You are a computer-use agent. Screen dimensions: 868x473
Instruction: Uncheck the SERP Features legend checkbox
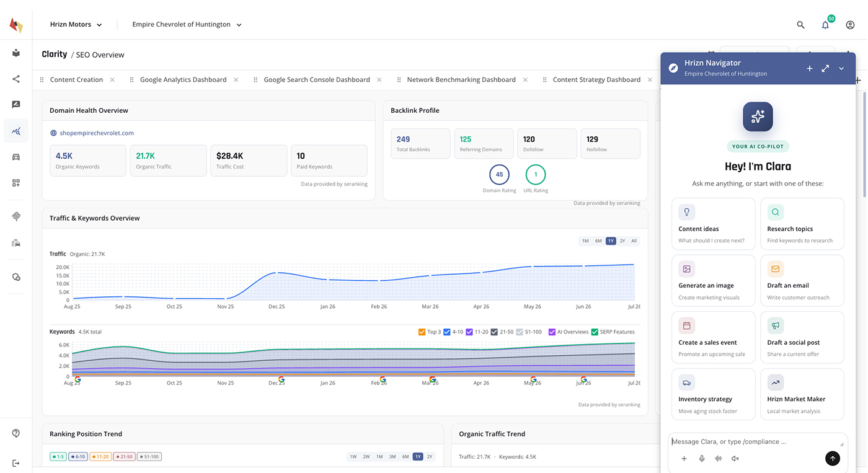595,332
